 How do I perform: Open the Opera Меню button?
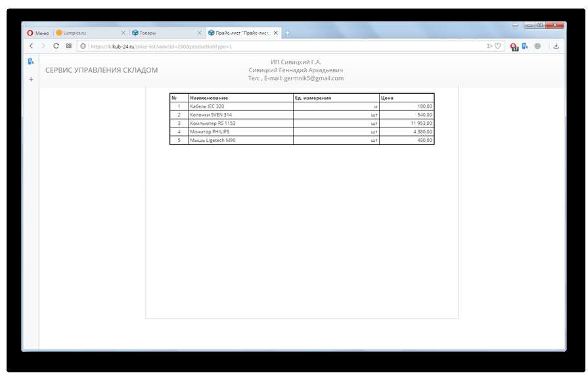[38, 33]
